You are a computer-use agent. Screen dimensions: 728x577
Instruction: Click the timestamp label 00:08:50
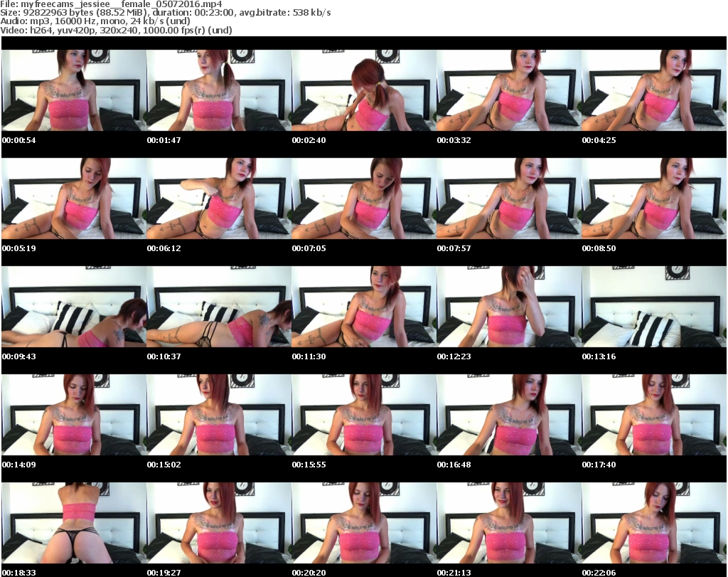(599, 248)
